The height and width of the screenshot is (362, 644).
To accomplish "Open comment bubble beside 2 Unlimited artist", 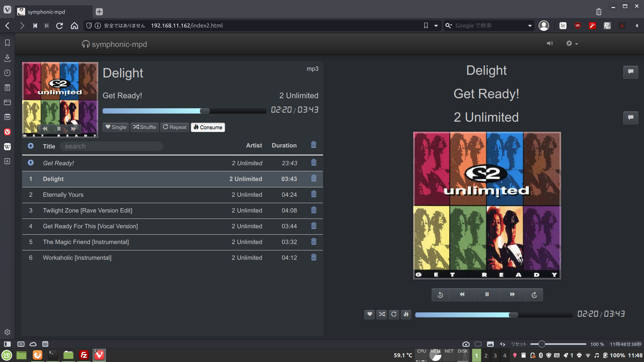I will (631, 118).
